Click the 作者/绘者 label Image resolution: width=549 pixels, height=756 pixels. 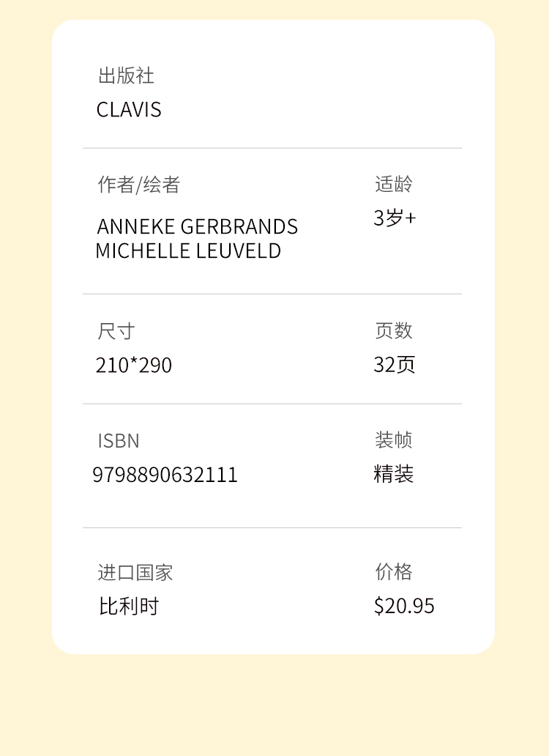coord(139,185)
